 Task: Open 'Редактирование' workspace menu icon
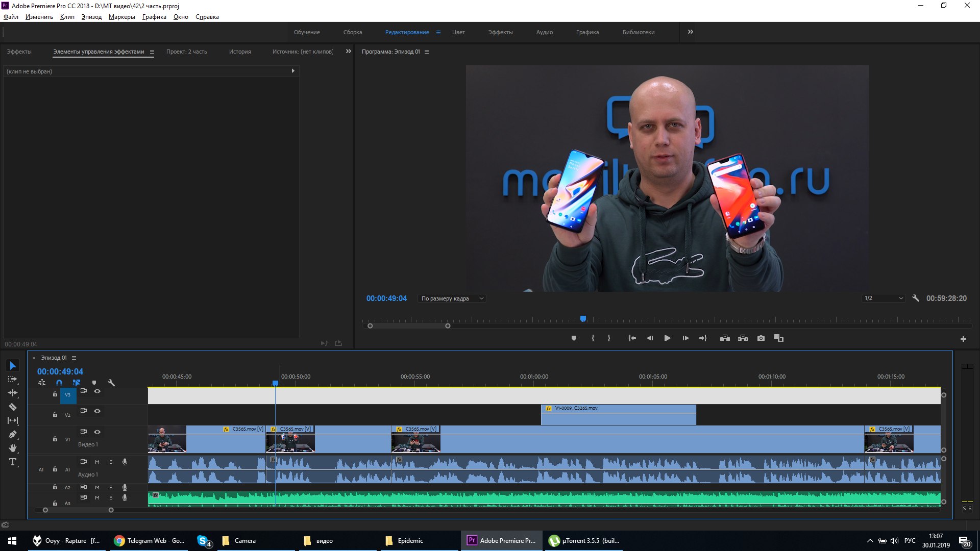click(x=438, y=32)
